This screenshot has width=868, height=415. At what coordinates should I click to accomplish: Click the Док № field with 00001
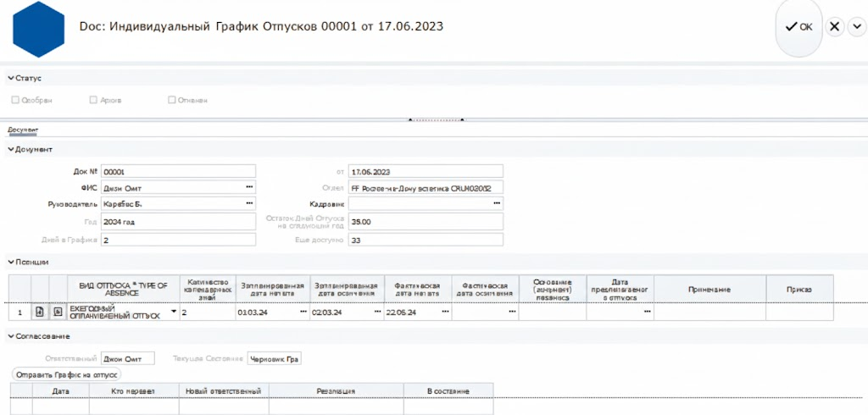(178, 172)
